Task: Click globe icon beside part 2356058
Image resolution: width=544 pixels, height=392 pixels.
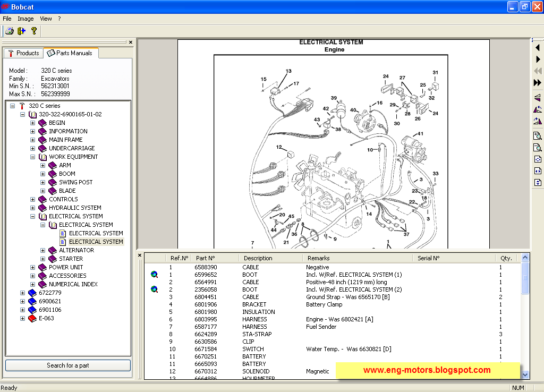Action: point(155,289)
